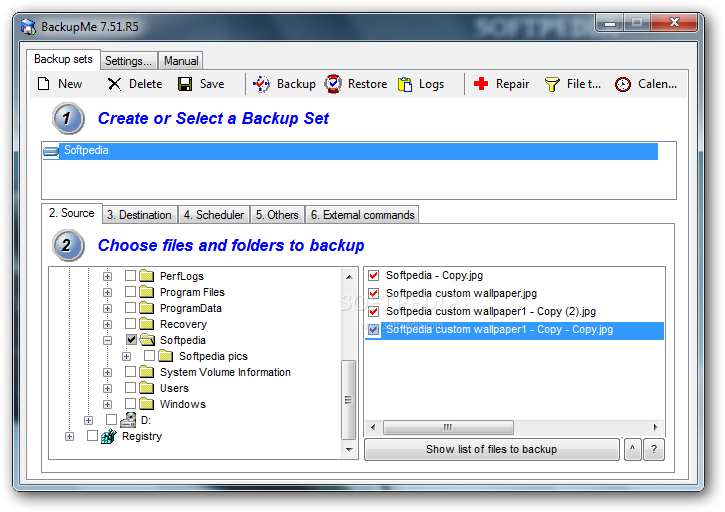The image size is (725, 512).
Task: Click the Softpedia pics folder icon
Action: 166,356
